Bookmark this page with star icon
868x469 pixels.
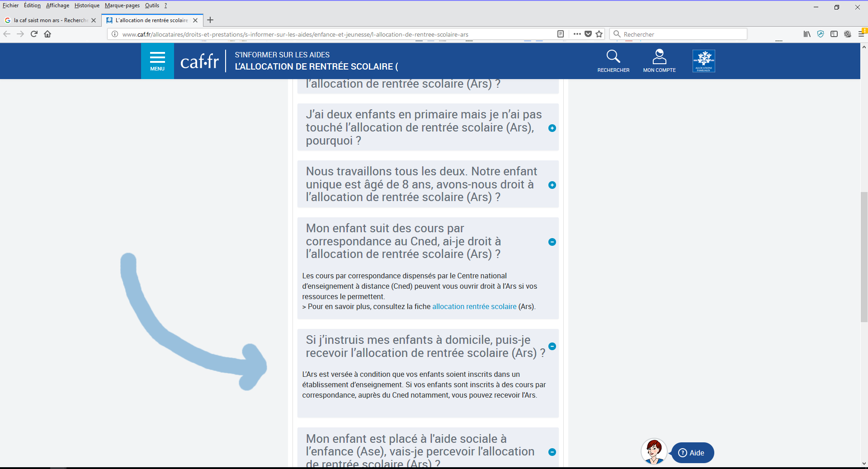coord(599,34)
